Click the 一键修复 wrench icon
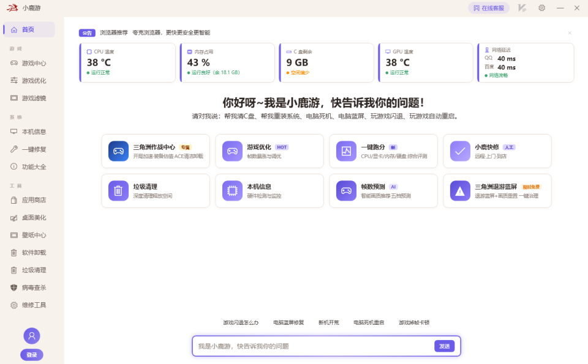The height and width of the screenshot is (364, 588). click(14, 149)
